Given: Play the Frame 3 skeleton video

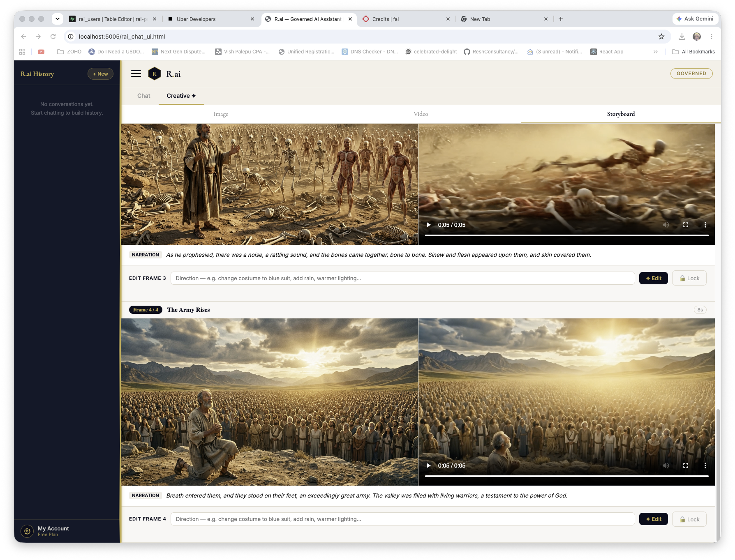Looking at the screenshot, I should pyautogui.click(x=428, y=225).
